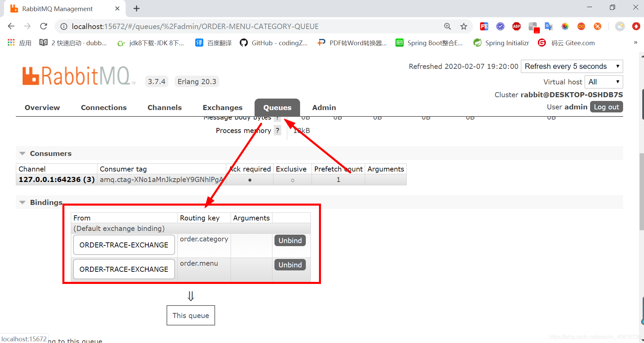Click the red update arrow icon

[636, 26]
